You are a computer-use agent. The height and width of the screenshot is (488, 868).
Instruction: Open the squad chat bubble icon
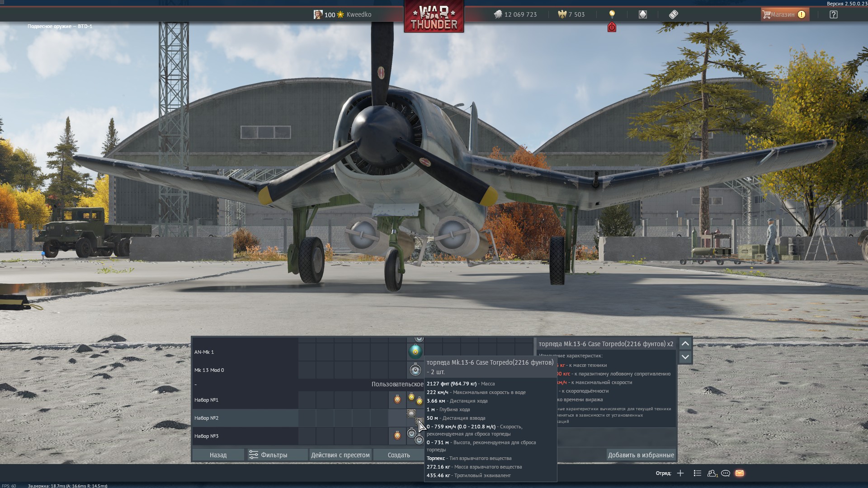[x=726, y=473]
